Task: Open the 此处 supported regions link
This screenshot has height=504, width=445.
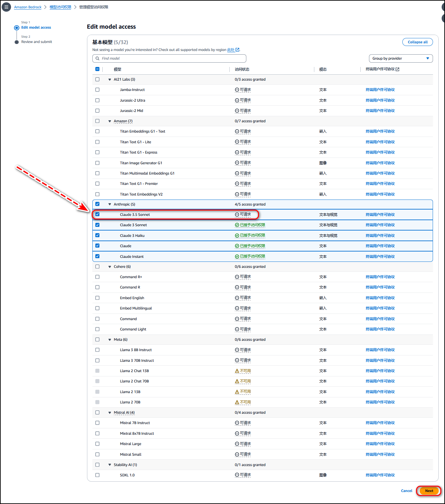Action: (231, 50)
